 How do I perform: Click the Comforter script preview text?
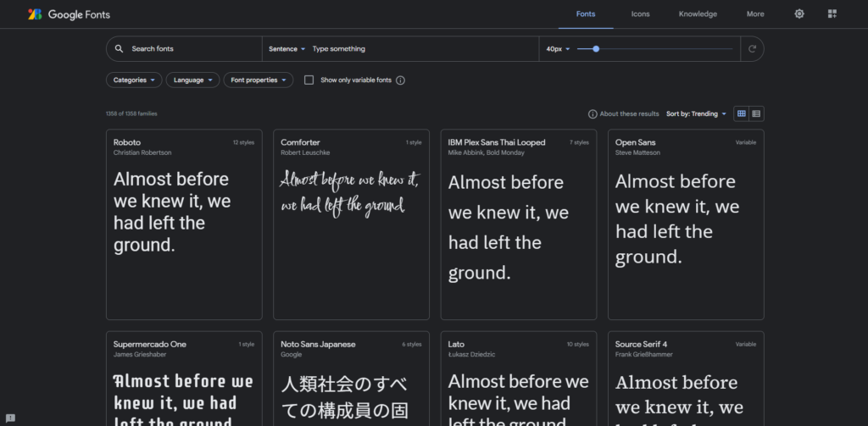pos(350,192)
